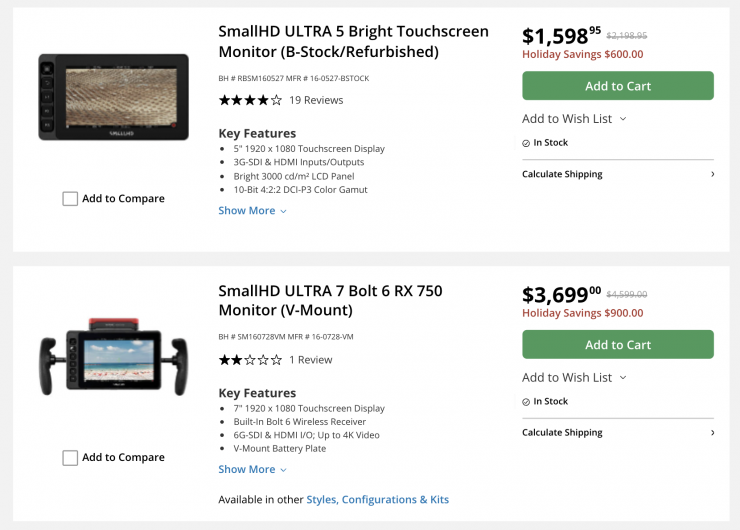Viewport: 740px width, 530px height.
Task: Expand Show More features for ULTRA 7 Bolt
Action: click(252, 470)
